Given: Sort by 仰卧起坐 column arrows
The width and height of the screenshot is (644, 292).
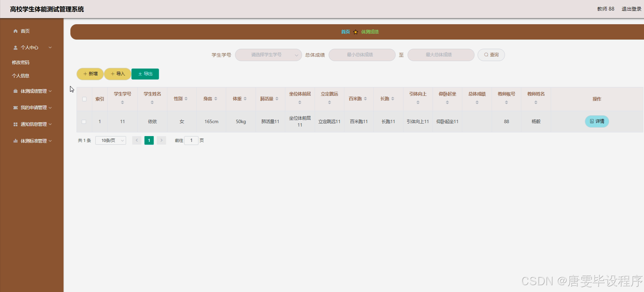Looking at the screenshot, I should (x=447, y=102).
